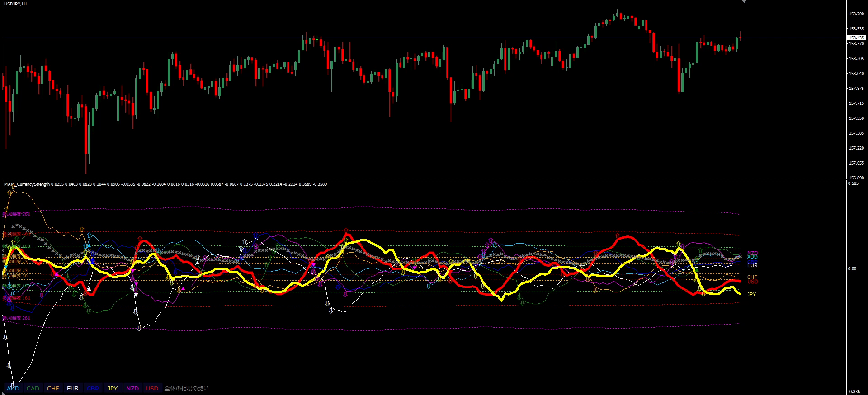Click the upper green 勢いの目安 100 label
The width and height of the screenshot is (868, 395).
click(17, 246)
